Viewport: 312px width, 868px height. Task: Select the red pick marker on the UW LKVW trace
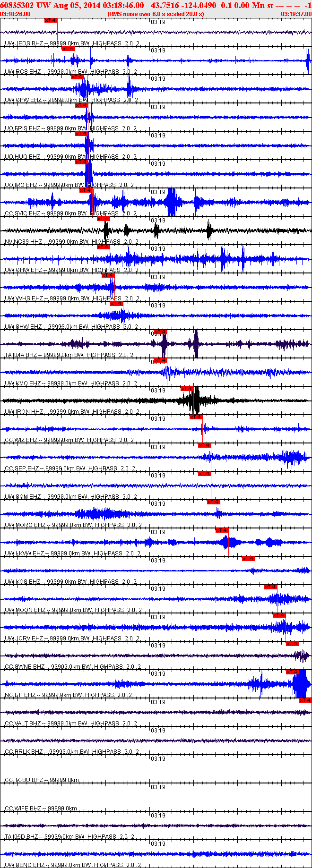click(222, 530)
